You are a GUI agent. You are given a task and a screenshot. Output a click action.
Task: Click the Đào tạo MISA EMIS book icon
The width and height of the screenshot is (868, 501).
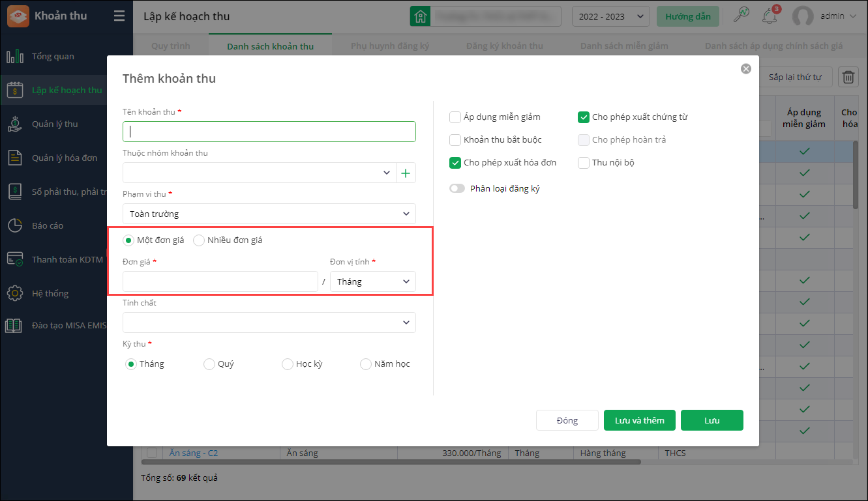click(15, 326)
